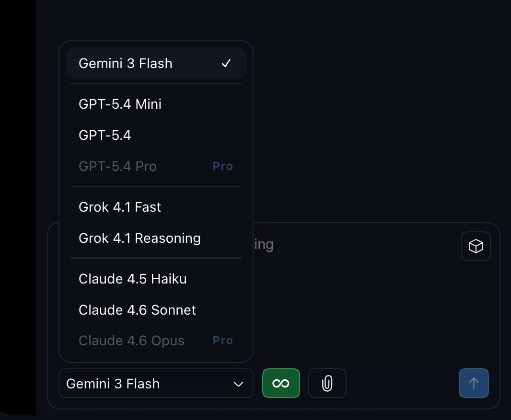The image size is (511, 420).
Task: Reselect the checked Gemini 3 Flash entry
Action: pos(126,63)
